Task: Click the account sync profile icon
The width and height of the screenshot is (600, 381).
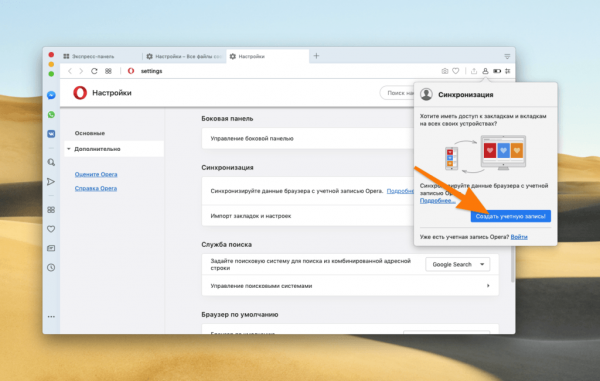Action: (485, 71)
